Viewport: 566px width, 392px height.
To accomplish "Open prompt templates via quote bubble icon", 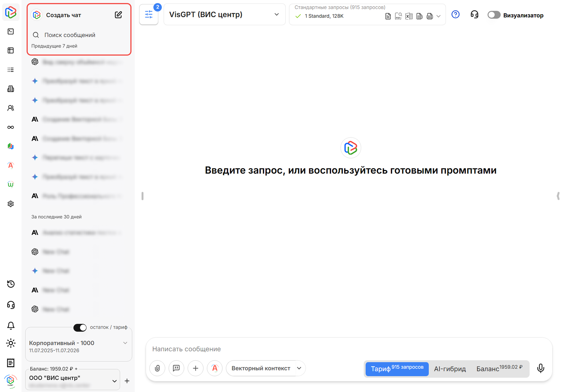I will (176, 368).
